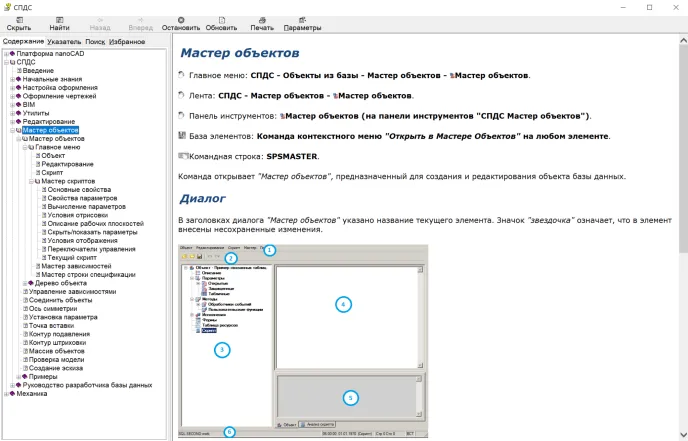688x441 pixels.
Task: Expand the Платформа nanoCAD tree node
Action: 5,54
